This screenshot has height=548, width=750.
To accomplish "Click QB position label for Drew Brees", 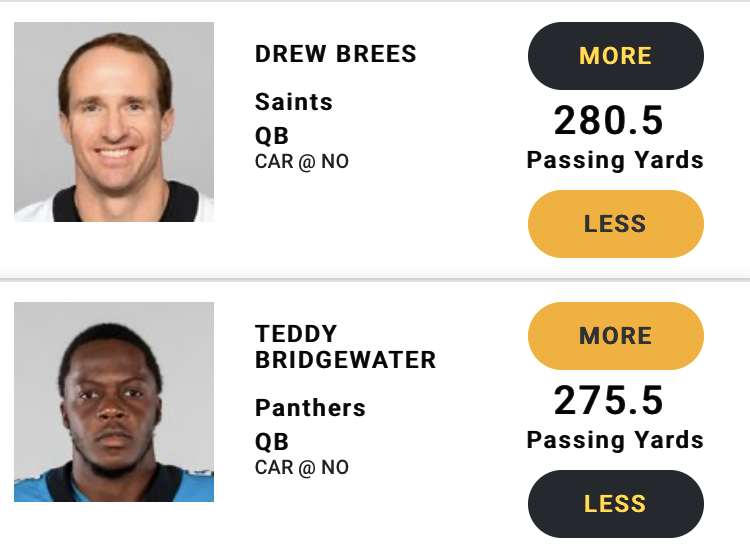I will (x=272, y=136).
